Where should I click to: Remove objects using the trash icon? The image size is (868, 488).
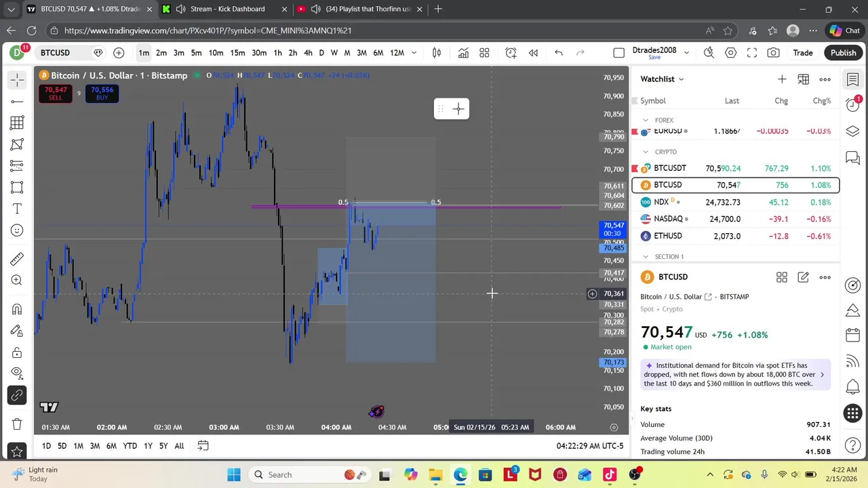coord(17,424)
